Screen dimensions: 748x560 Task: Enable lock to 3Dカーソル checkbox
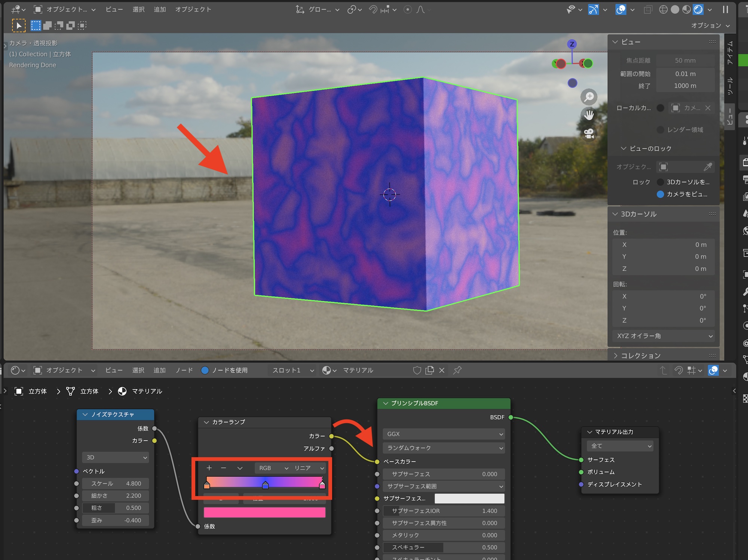point(660,182)
